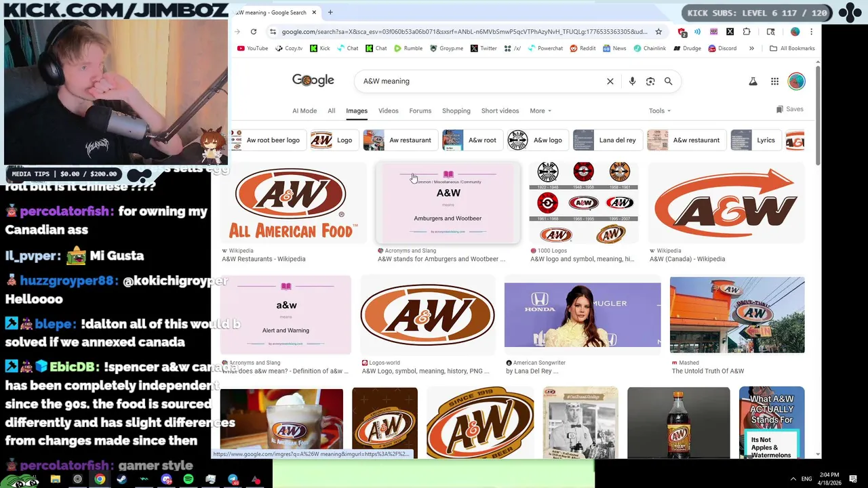
Task: Open the YouTube bookmark
Action: 252,49
